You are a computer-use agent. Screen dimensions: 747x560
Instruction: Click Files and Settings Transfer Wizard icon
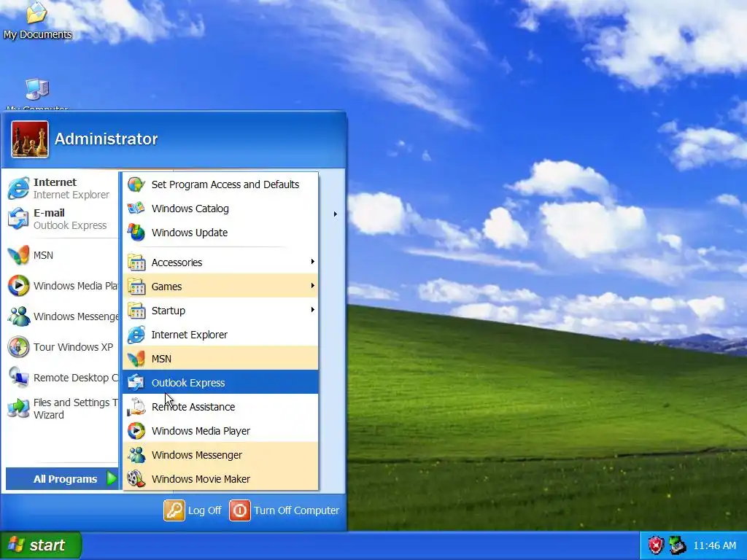[18, 408]
